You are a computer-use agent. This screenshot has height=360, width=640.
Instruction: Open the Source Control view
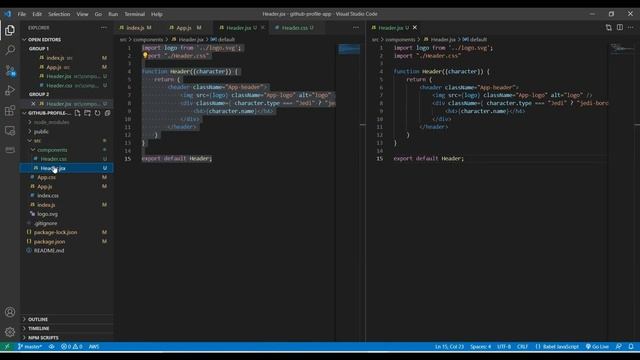pos(10,70)
